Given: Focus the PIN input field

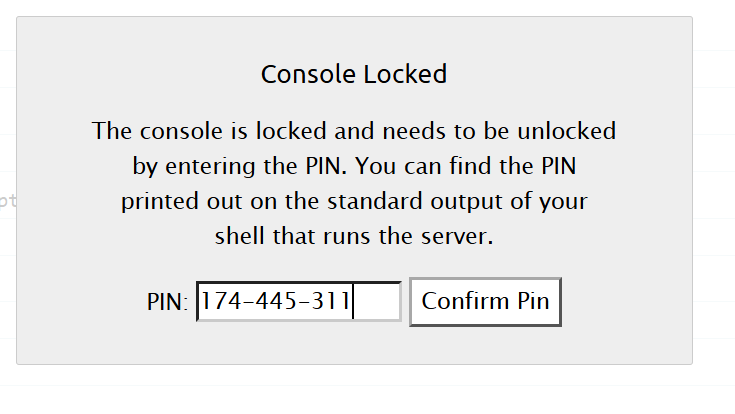Looking at the screenshot, I should 299,301.
